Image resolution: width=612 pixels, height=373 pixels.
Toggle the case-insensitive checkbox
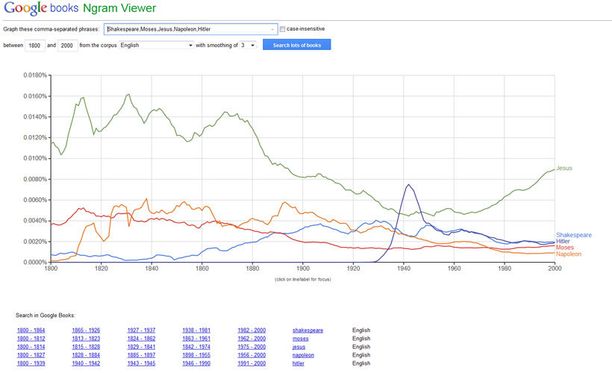(x=283, y=29)
